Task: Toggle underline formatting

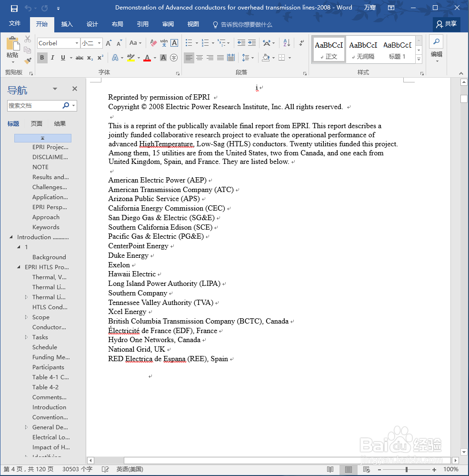Action: pyautogui.click(x=63, y=58)
